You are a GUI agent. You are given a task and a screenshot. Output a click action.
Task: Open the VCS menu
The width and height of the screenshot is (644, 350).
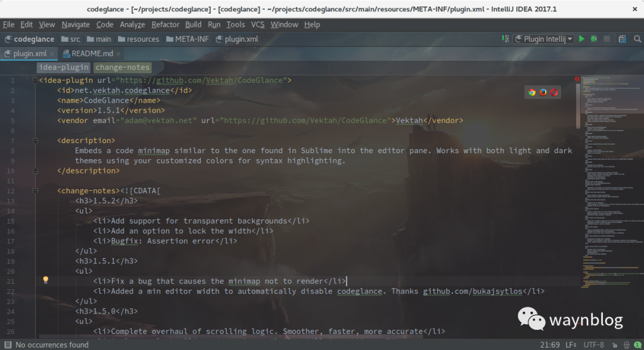pyautogui.click(x=258, y=24)
